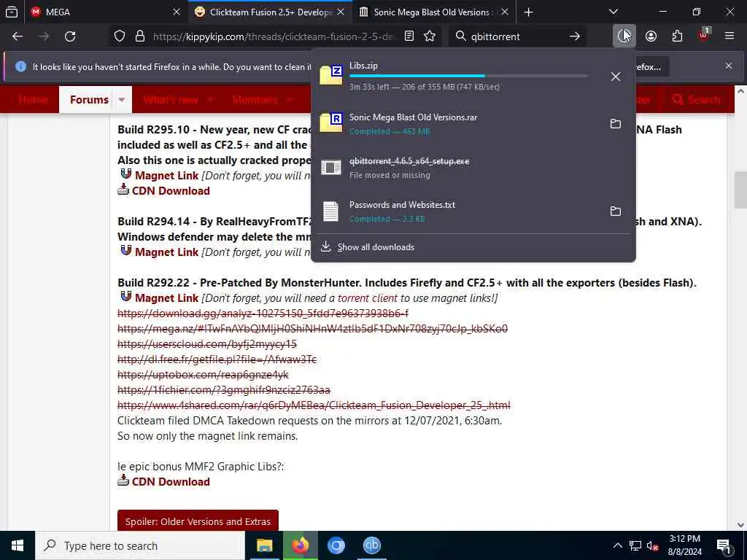Open File Explorer from the taskbar
747x560 pixels.
(264, 545)
